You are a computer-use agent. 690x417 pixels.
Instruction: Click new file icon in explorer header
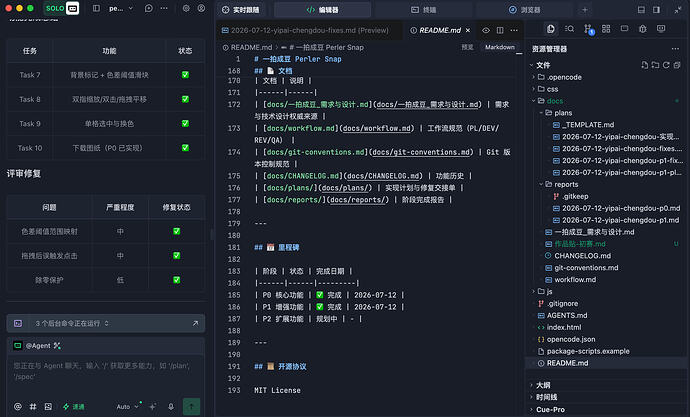[x=645, y=65]
